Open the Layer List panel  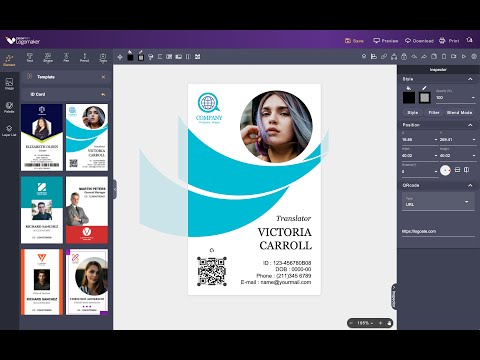point(9,131)
